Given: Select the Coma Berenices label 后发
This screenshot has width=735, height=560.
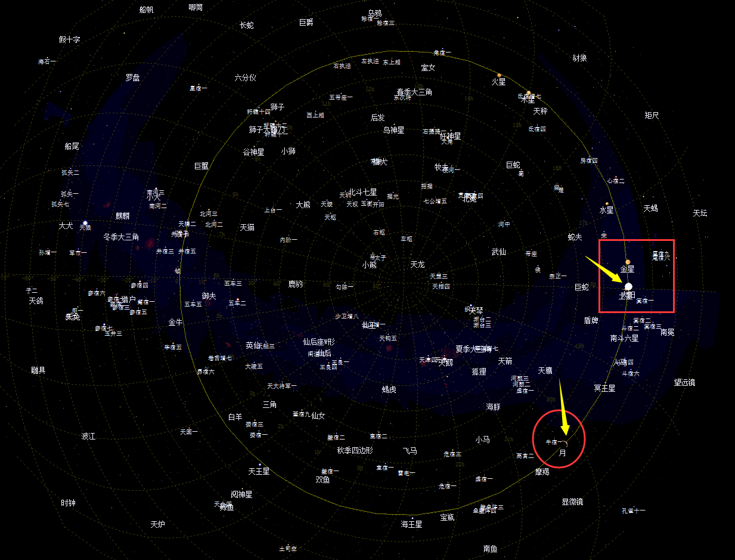Looking at the screenshot, I should [377, 117].
